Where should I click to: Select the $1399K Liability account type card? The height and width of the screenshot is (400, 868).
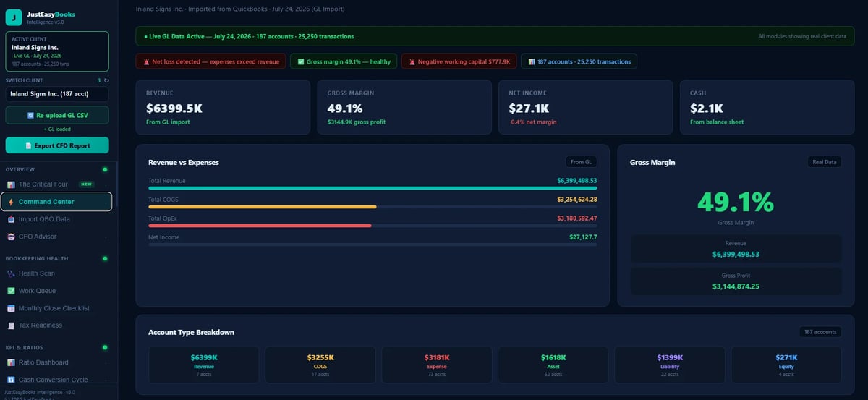point(670,365)
